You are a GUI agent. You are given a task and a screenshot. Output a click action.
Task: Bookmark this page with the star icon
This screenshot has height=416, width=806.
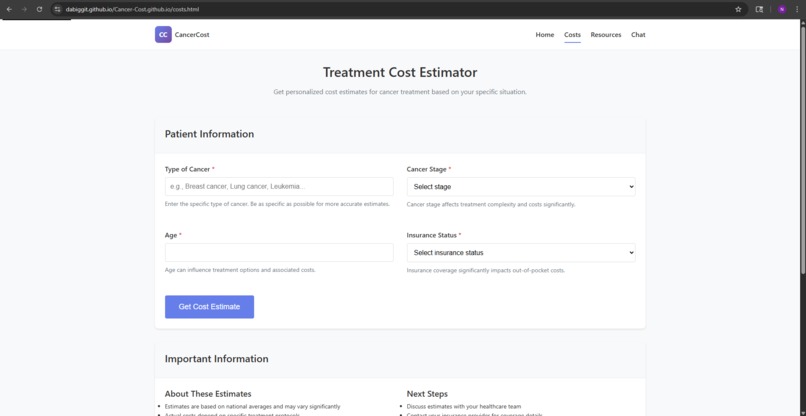[738, 9]
